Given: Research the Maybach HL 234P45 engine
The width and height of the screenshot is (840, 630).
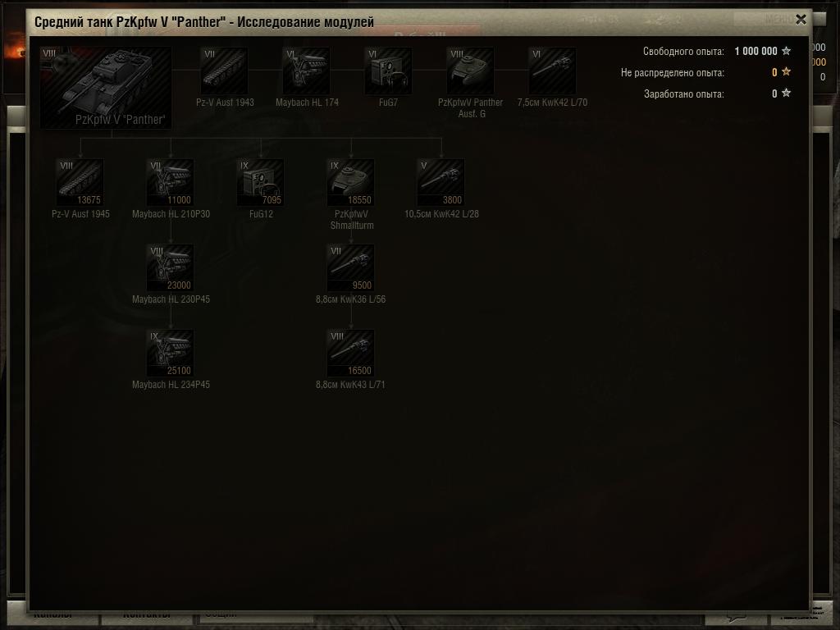Looking at the screenshot, I should pyautogui.click(x=171, y=353).
